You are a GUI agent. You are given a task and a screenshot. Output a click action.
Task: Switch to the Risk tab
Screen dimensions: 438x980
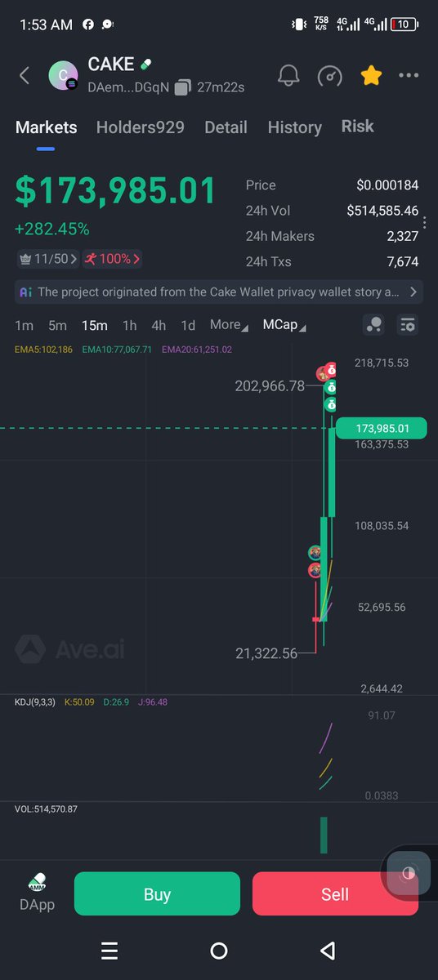point(357,127)
